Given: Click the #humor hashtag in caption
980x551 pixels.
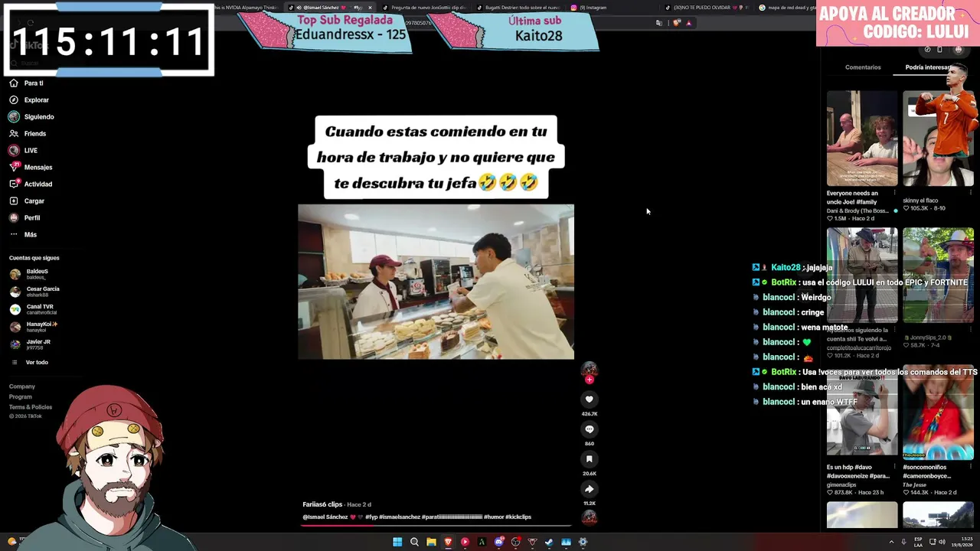Looking at the screenshot, I should 494,517.
